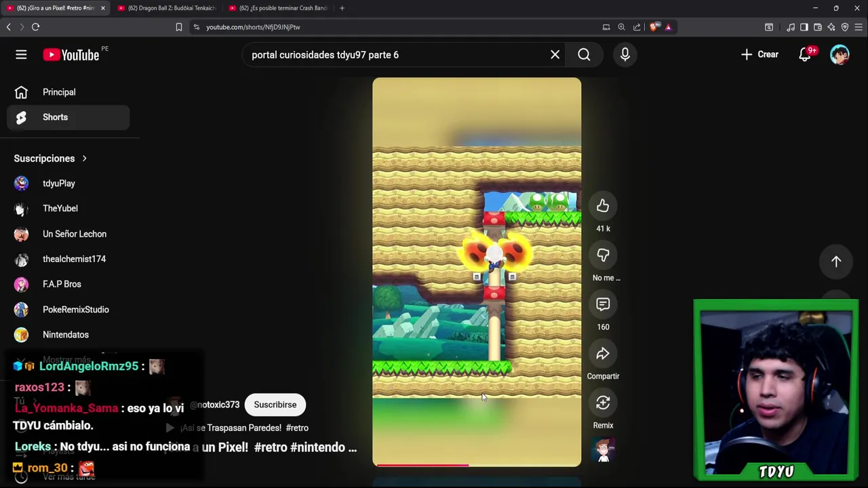Install app icon in address bar
The height and width of the screenshot is (488, 868).
[x=606, y=27]
